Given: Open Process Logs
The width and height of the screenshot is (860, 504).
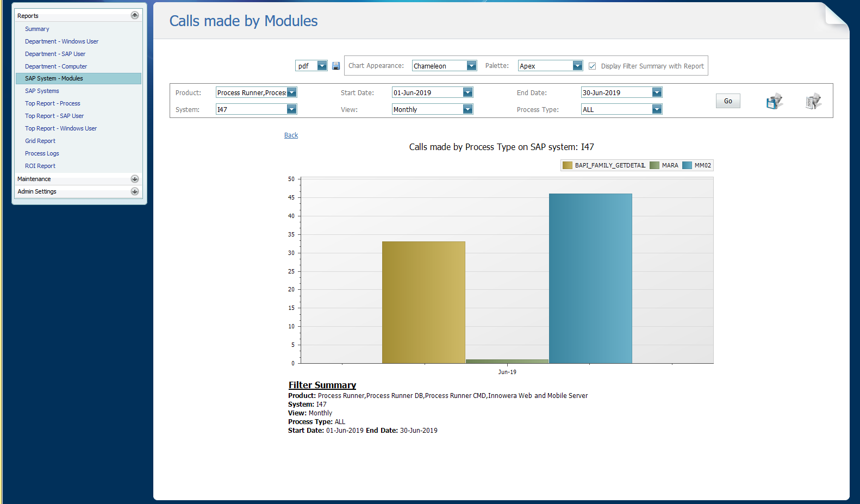Looking at the screenshot, I should click(42, 153).
